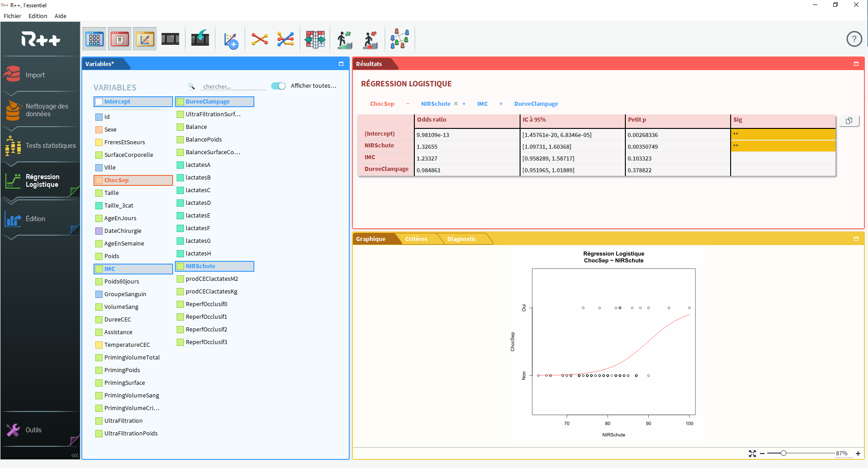Viewport: 868px width, 468px height.
Task: Click the graph zoom slider handle
Action: pos(784,453)
